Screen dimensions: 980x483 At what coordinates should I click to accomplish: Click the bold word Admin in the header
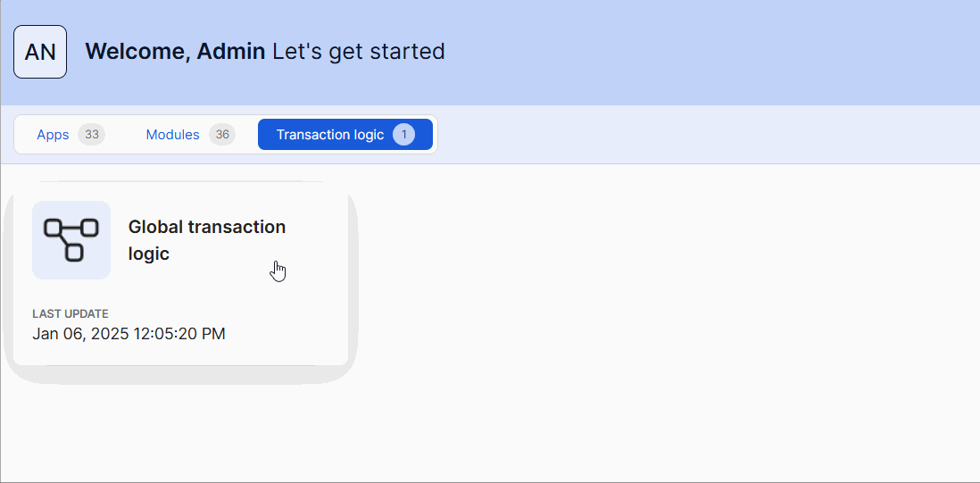tap(230, 52)
